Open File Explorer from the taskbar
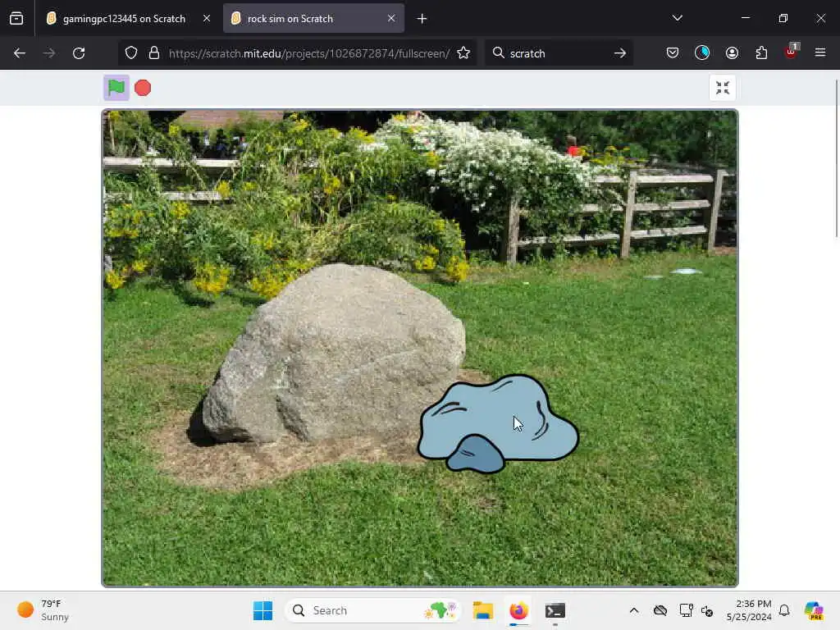This screenshot has width=840, height=630. (x=482, y=610)
